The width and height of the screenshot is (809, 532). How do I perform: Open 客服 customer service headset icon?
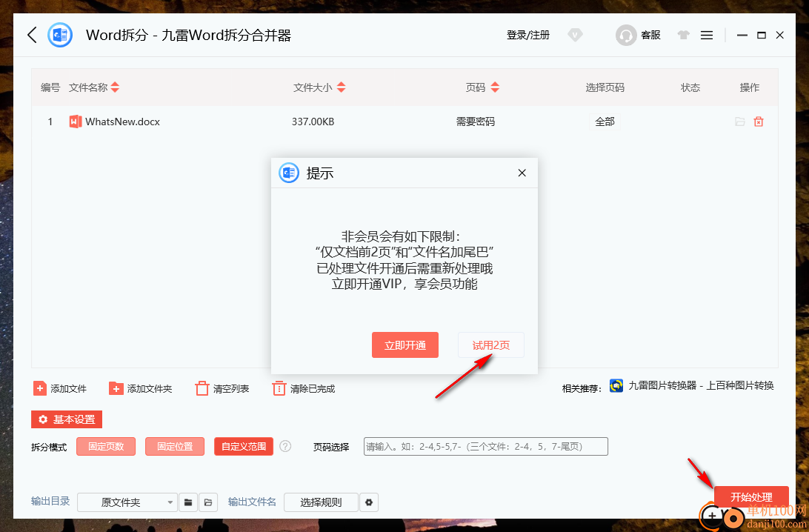coord(626,35)
